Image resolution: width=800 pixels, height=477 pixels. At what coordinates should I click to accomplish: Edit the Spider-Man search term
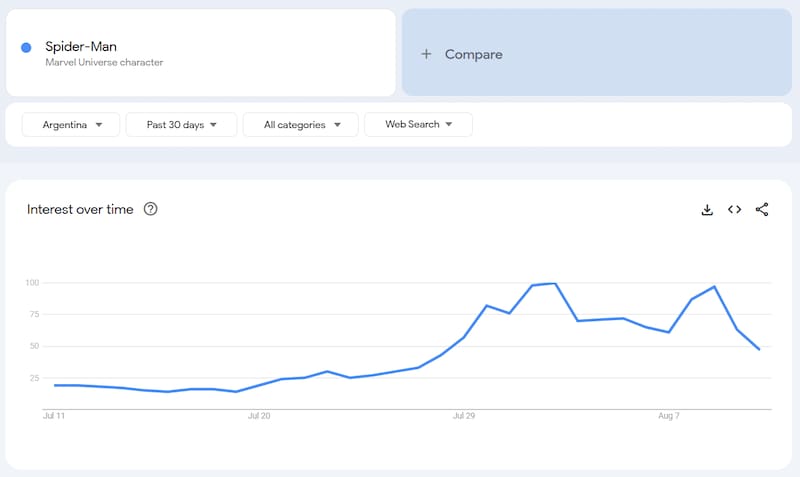[x=201, y=53]
